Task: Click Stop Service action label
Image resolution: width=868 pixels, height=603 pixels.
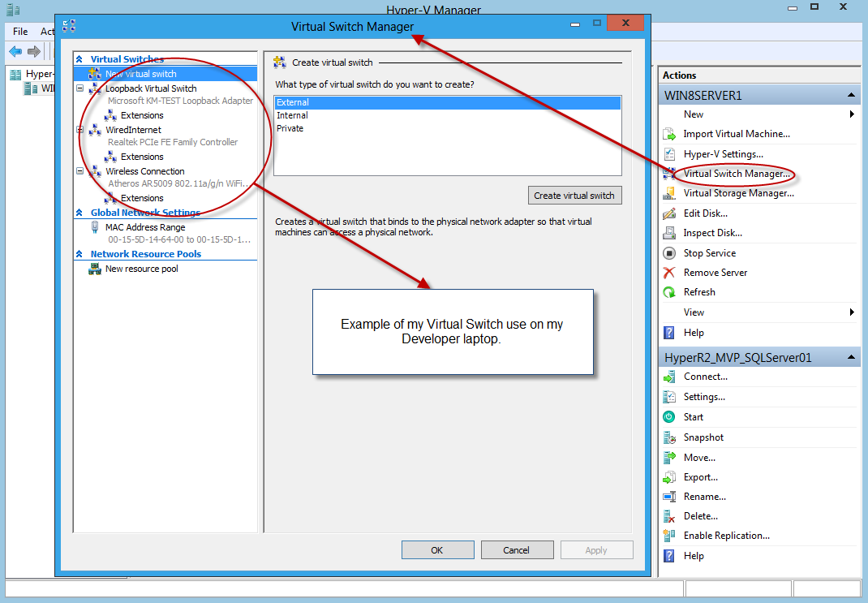Action: (710, 253)
